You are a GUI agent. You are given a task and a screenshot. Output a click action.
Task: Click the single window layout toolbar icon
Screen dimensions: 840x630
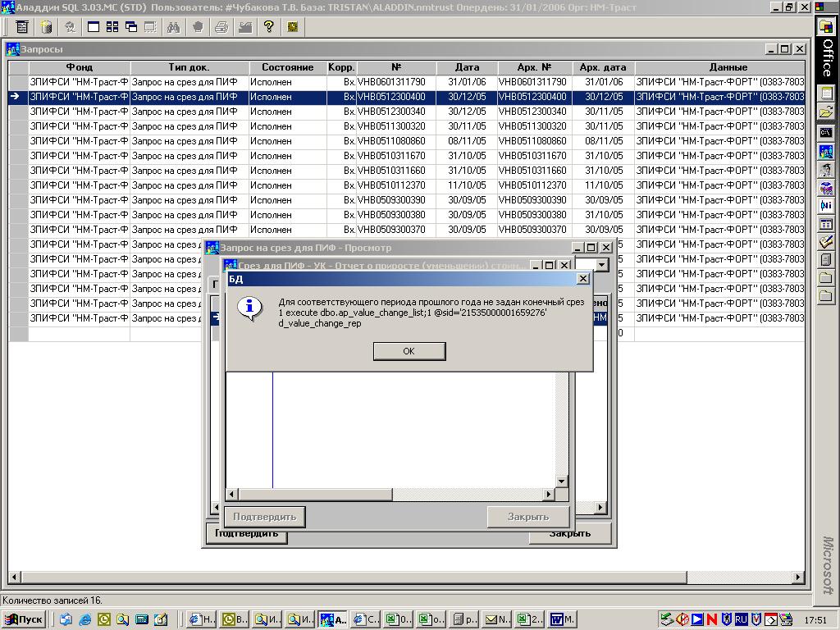click(x=94, y=26)
